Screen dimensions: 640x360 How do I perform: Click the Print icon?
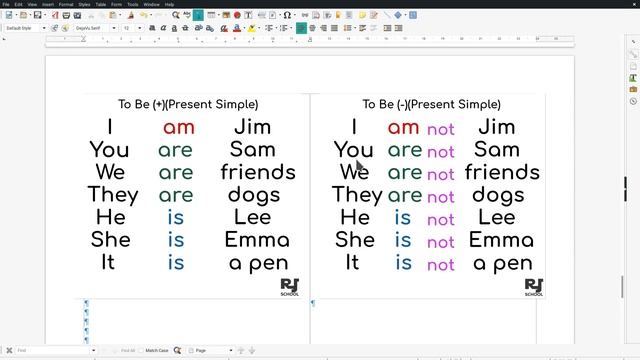66,15
